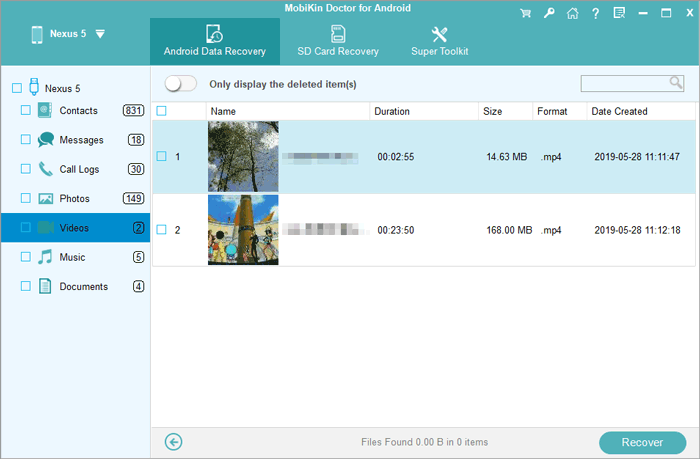Open help question mark icon
The width and height of the screenshot is (700, 459).
594,13
